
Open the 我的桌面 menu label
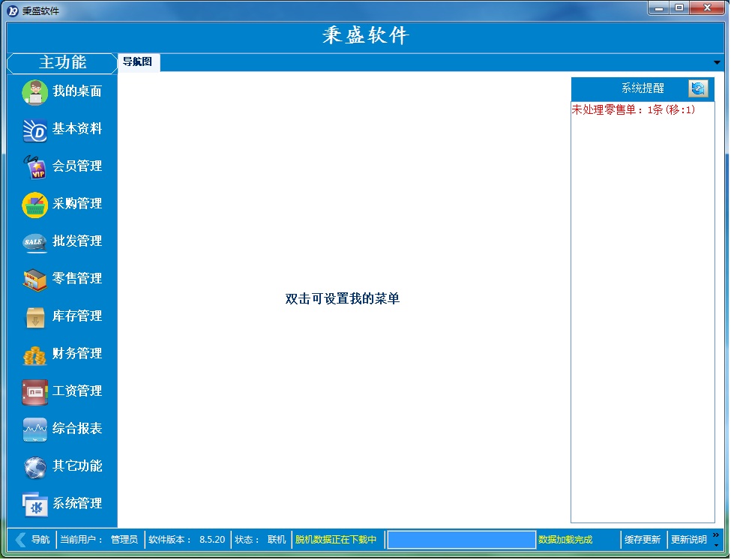(x=77, y=91)
